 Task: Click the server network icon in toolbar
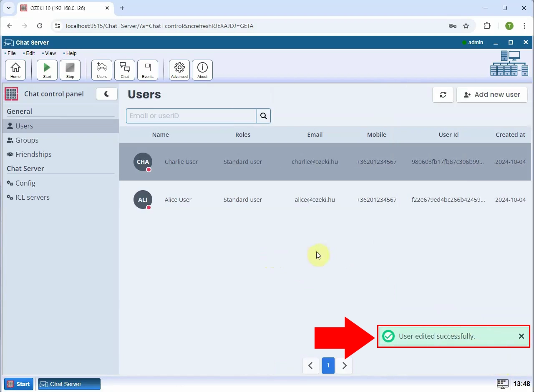(x=509, y=63)
